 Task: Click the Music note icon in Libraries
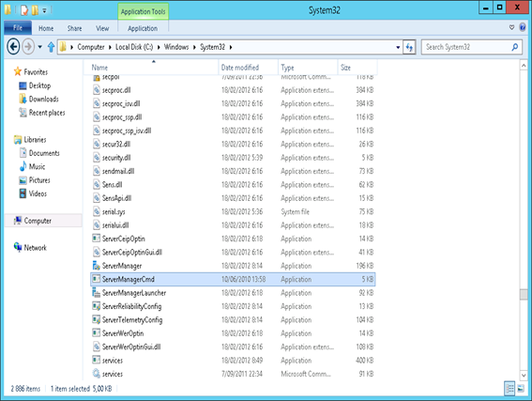click(x=23, y=166)
